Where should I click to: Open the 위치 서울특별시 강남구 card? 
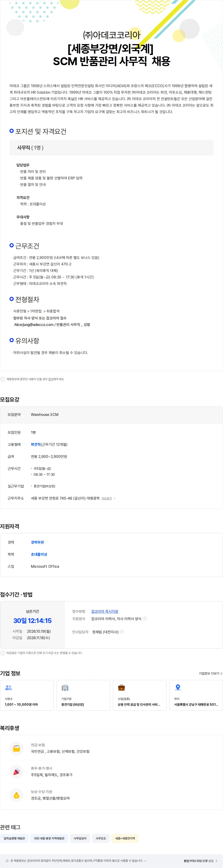point(196,695)
